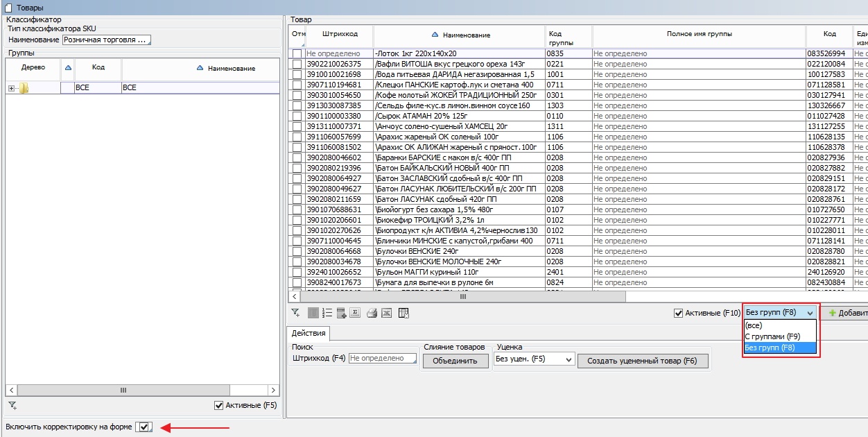
Task: Toggle the Активные (F10) checkbox
Action: point(679,314)
